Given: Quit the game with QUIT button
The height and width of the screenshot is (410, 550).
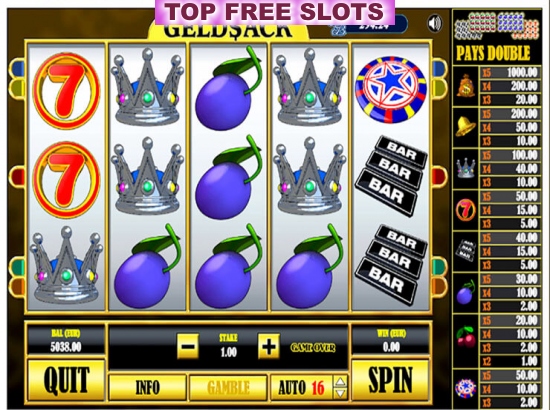Looking at the screenshot, I should point(66,380).
